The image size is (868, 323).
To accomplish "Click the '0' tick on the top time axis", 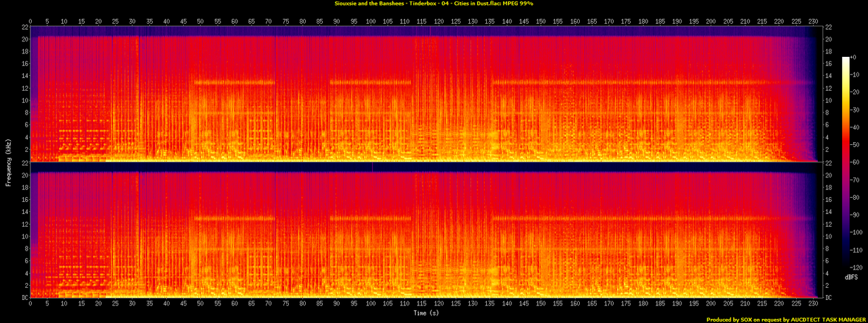I will (x=31, y=21).
